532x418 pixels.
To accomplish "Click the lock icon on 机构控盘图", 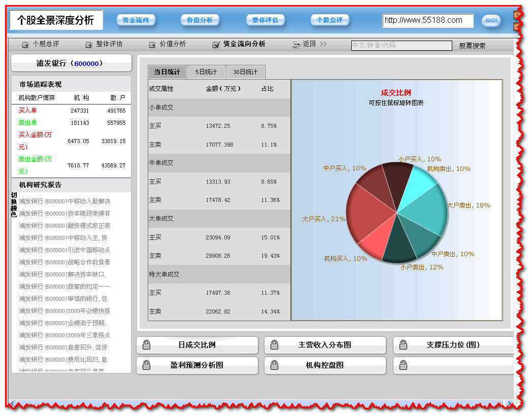I will click(x=275, y=365).
